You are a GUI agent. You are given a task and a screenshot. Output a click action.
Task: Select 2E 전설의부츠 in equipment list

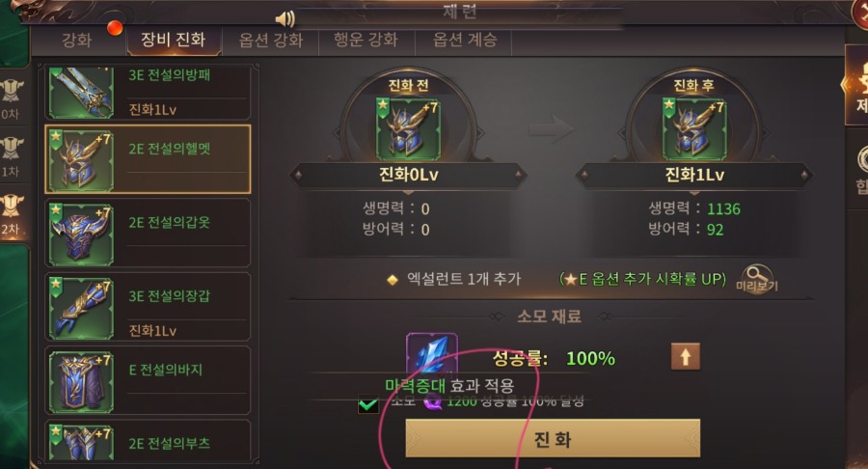(x=148, y=441)
